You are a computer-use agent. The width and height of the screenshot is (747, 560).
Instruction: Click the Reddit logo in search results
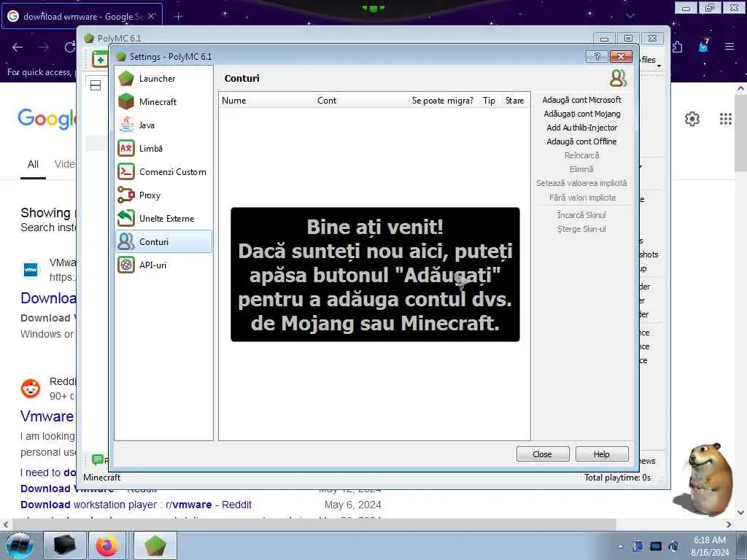[31, 389]
